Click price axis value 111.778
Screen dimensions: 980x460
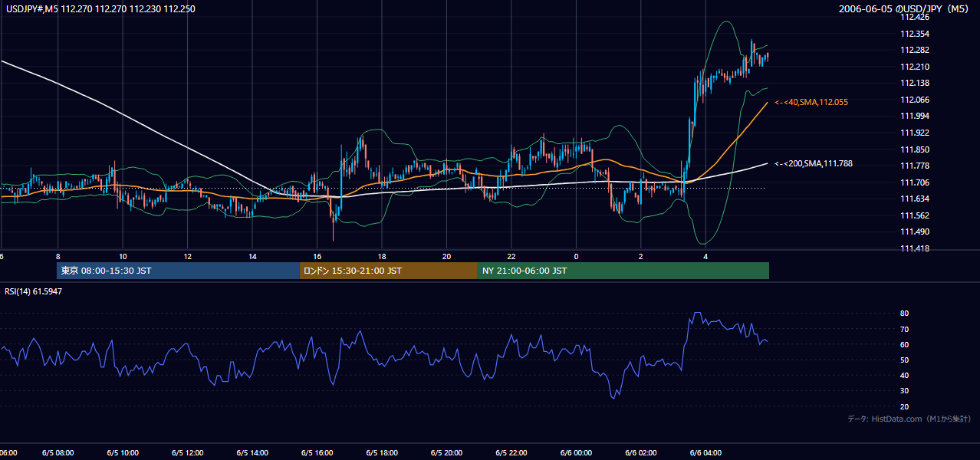tap(914, 166)
